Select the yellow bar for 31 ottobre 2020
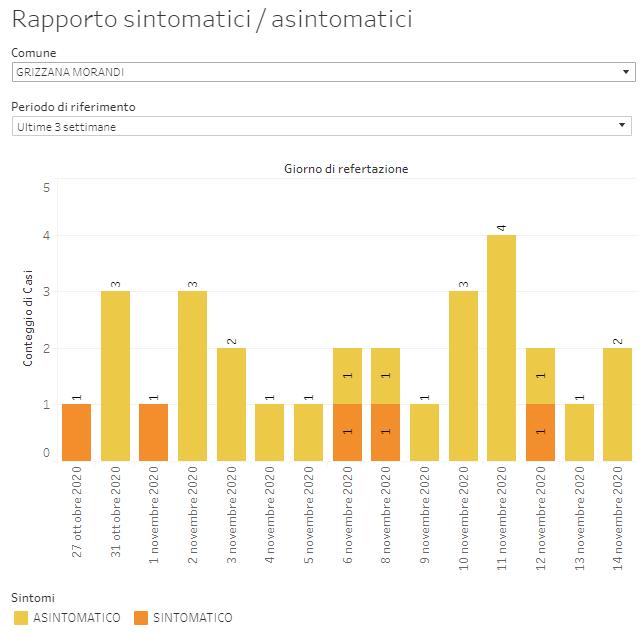 (115, 375)
